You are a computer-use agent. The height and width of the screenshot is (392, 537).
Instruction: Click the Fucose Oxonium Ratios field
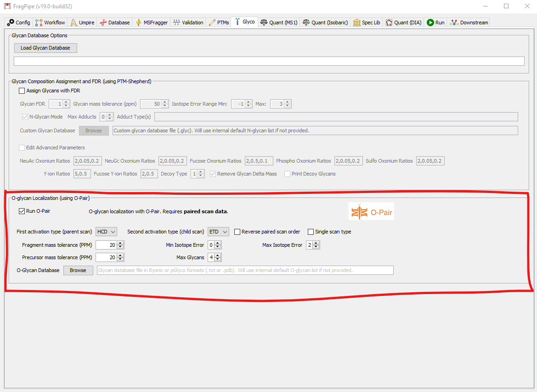point(259,161)
